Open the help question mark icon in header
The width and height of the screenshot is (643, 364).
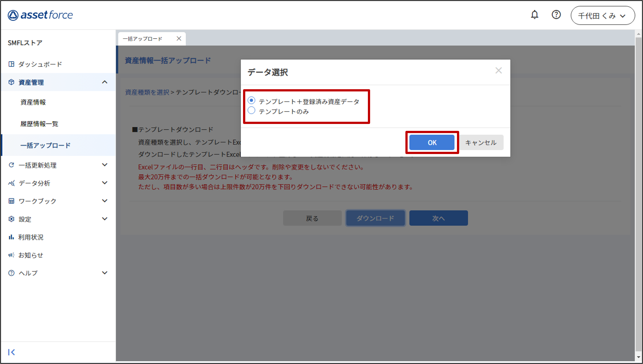coord(556,15)
